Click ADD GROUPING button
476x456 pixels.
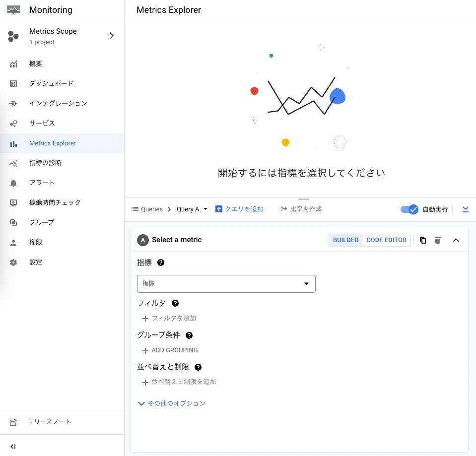coord(170,350)
